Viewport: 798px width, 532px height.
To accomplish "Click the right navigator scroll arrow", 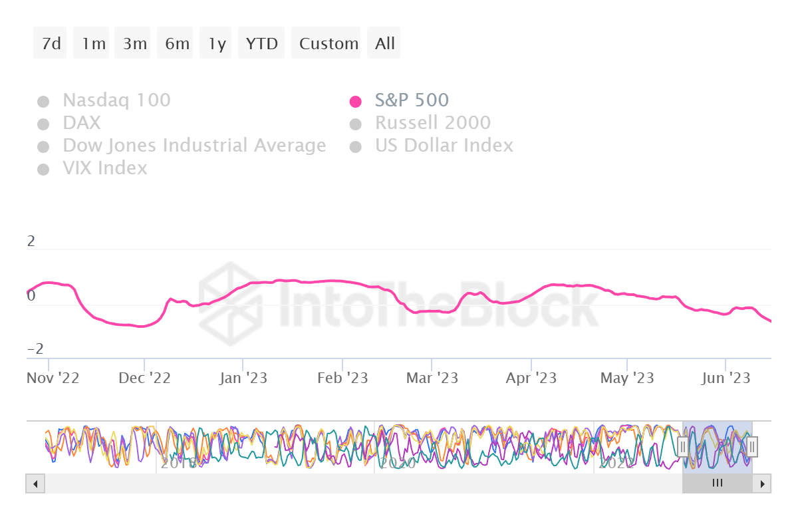I will click(763, 483).
